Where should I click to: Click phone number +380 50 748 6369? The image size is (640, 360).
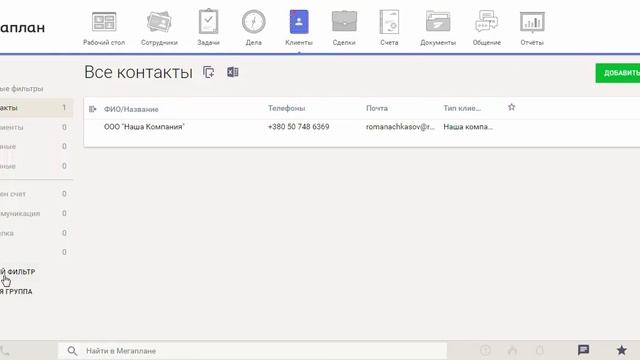[298, 127]
